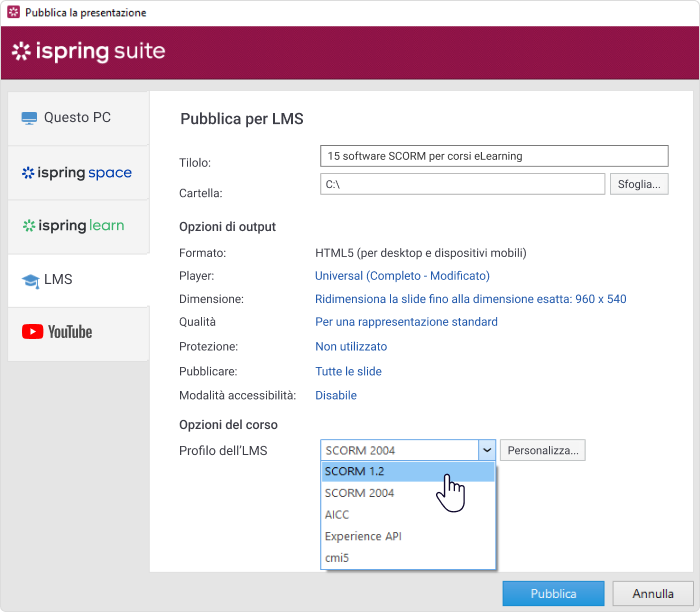Switch to the ispring learn tab

click(x=78, y=226)
